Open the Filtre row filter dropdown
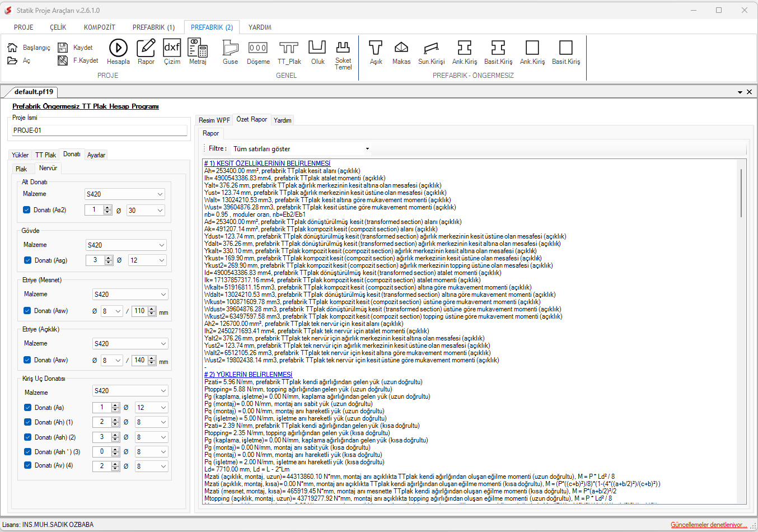This screenshot has width=758, height=532. point(301,149)
